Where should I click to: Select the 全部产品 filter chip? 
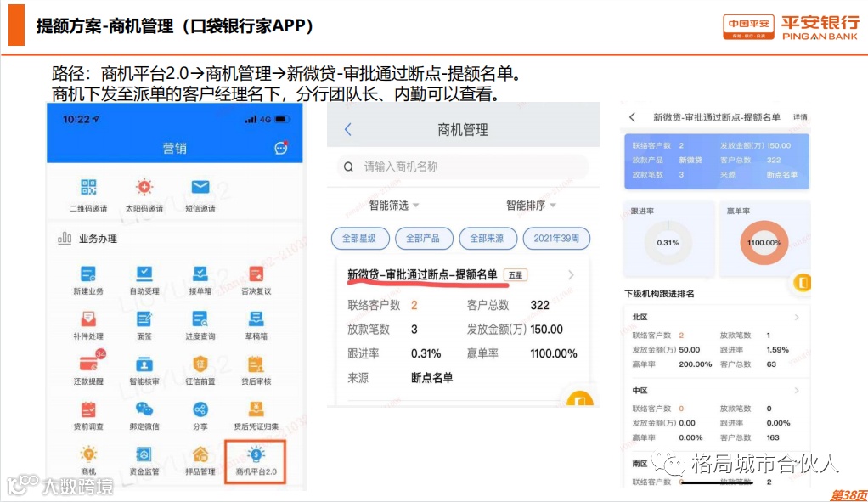point(423,239)
